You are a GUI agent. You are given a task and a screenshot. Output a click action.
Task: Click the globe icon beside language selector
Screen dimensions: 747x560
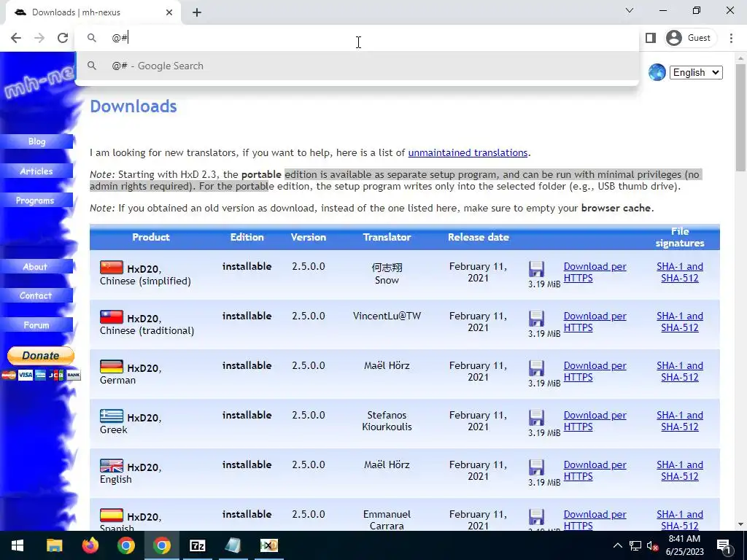pos(657,72)
